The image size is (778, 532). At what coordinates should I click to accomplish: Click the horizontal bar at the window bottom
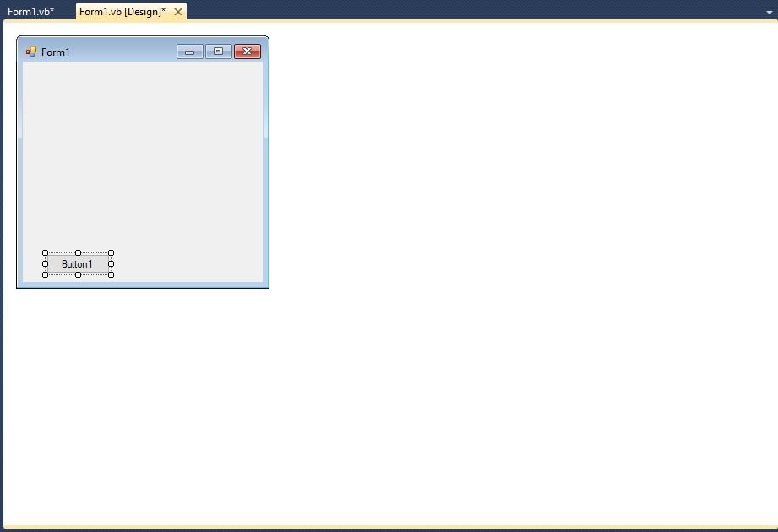click(x=389, y=526)
